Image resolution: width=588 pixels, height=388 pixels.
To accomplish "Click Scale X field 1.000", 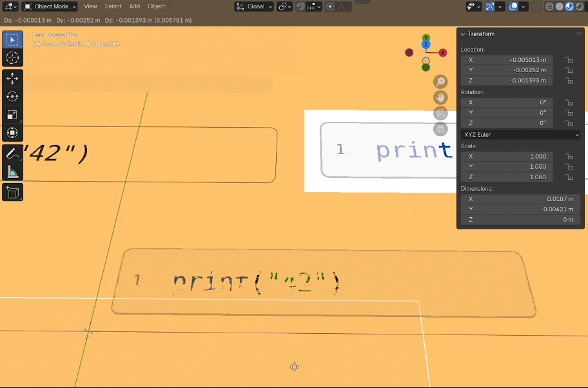I will 507,157.
